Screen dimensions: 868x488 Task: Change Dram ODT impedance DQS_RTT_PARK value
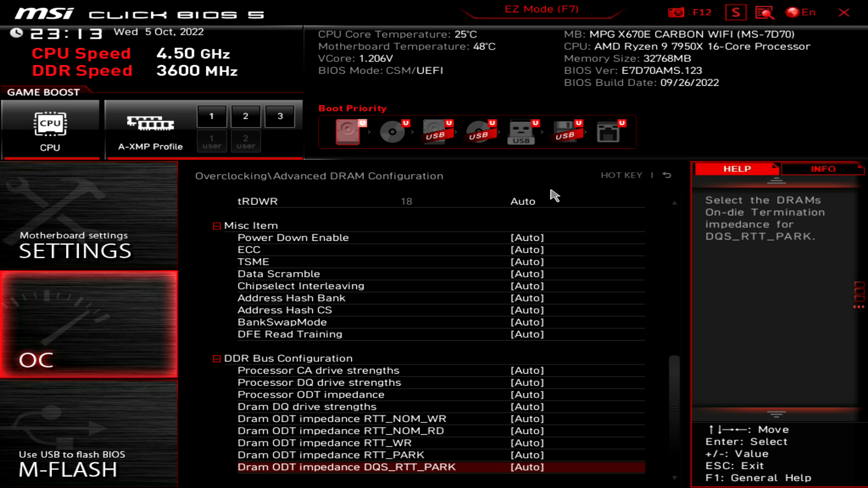[x=526, y=467]
